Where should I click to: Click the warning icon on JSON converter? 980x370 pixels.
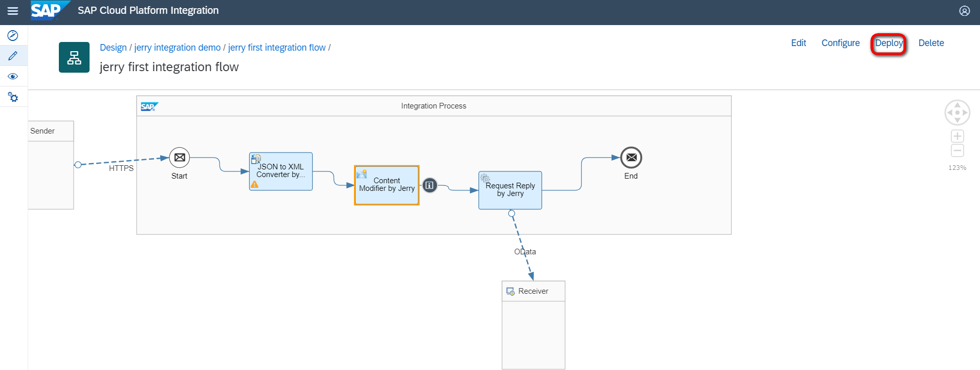254,184
